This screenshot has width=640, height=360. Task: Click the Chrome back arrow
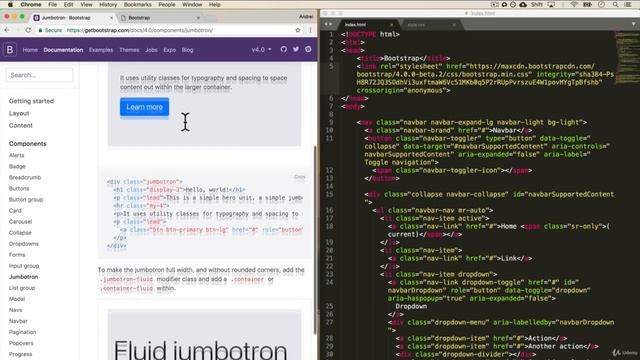[7, 30]
